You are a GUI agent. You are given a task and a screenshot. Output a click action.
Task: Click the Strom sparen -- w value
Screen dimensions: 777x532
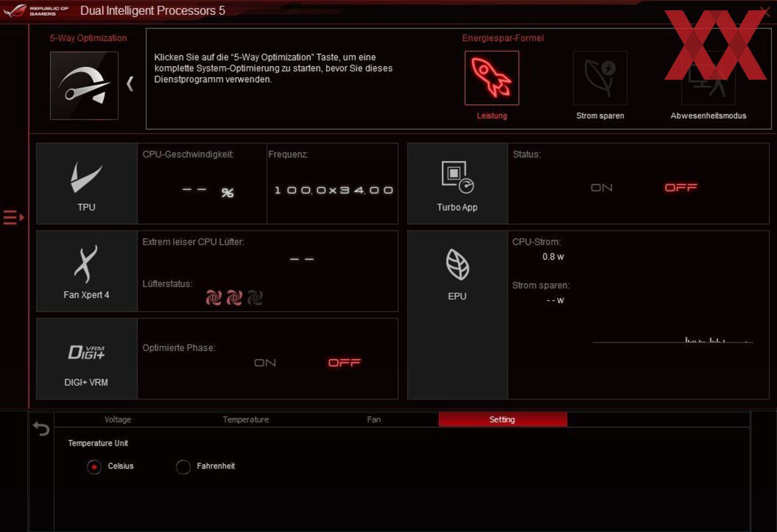pos(555,300)
